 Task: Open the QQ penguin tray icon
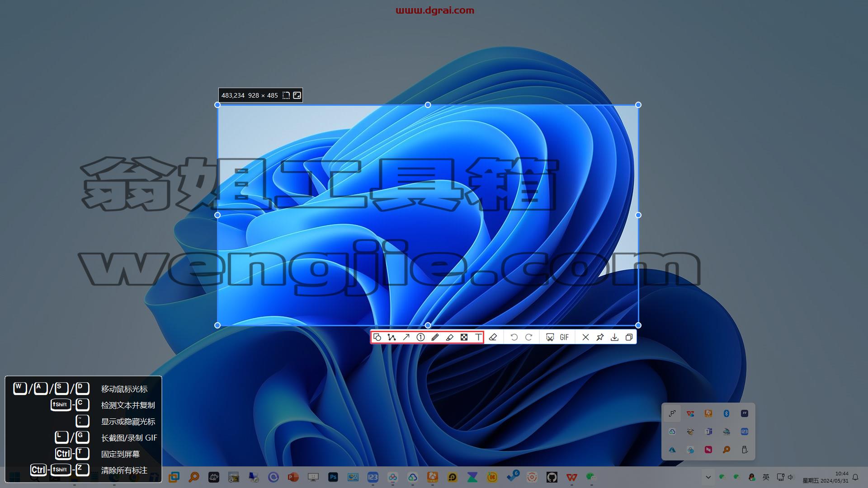pyautogui.click(x=751, y=477)
